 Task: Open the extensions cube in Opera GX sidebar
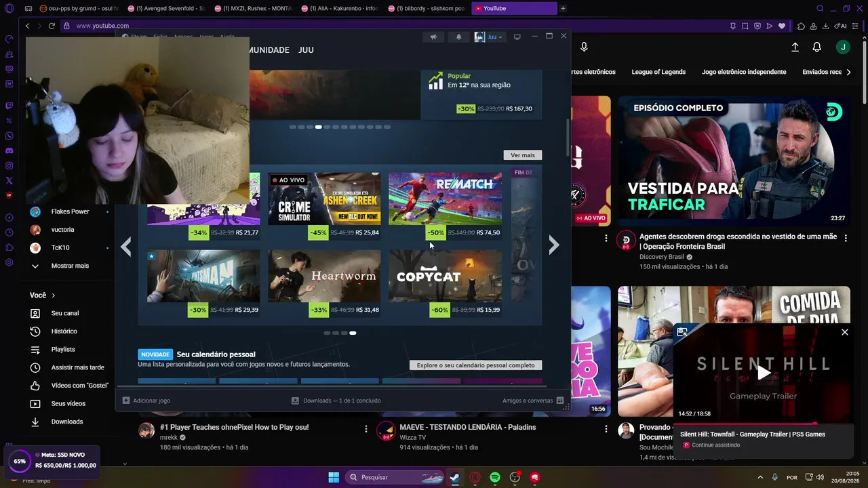coord(9,247)
